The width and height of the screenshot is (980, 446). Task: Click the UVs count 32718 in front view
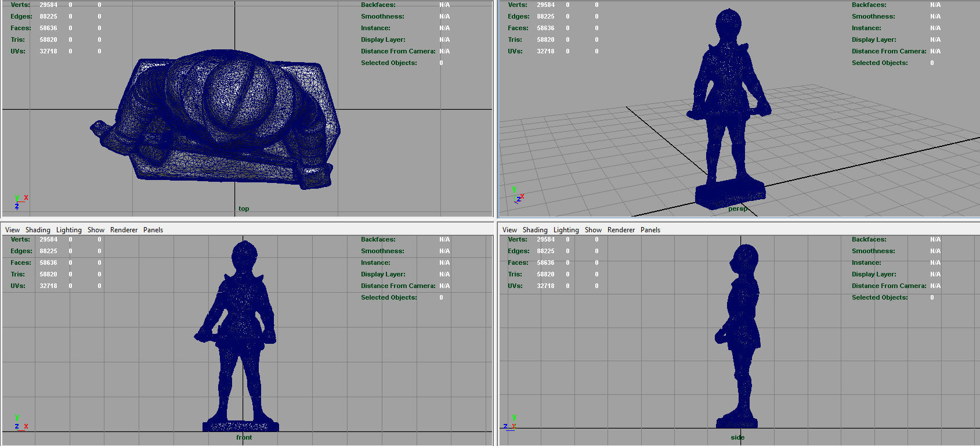coord(48,286)
